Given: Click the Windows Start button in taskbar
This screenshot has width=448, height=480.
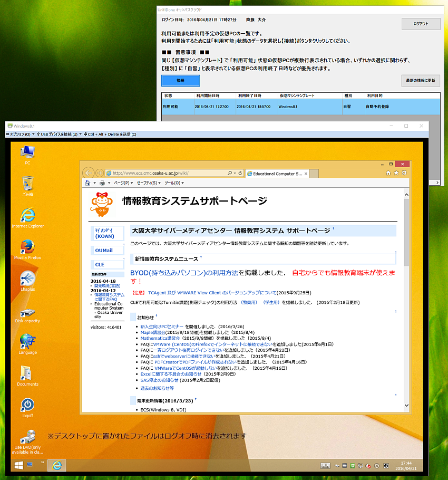Looking at the screenshot, I should [18, 465].
